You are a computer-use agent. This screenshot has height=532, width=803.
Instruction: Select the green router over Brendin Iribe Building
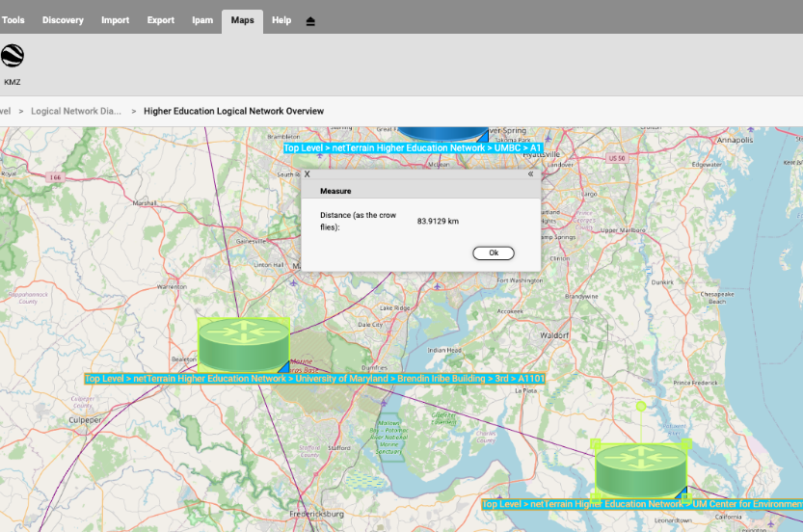243,345
